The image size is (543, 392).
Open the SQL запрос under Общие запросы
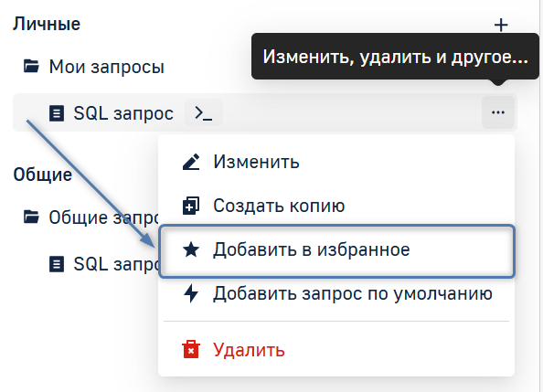104,264
